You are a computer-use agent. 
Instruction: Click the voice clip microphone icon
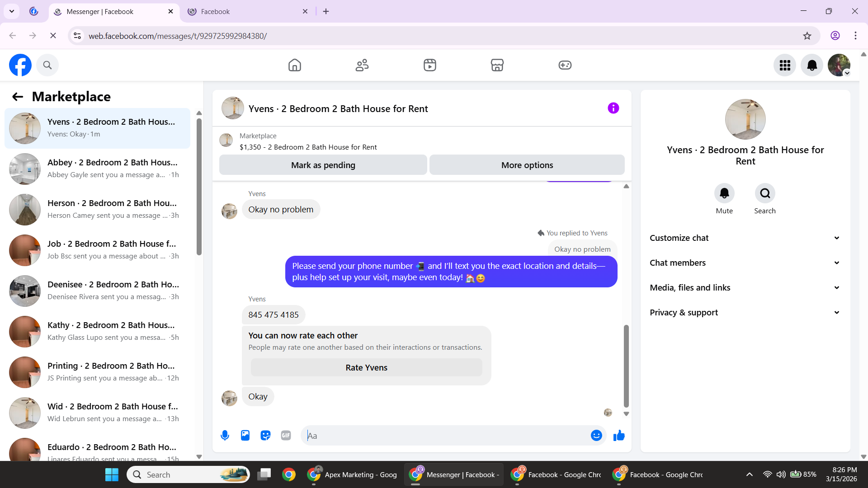pos(225,435)
